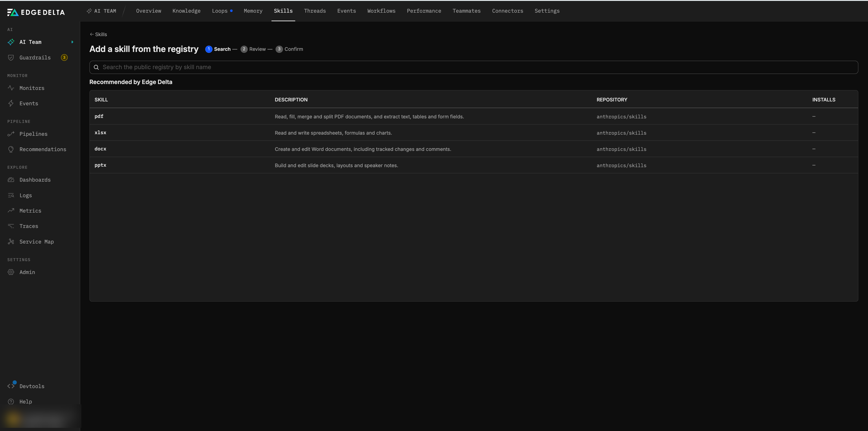Click the 'Read and write spreadsheets' description
The image size is (868, 431).
(x=333, y=133)
